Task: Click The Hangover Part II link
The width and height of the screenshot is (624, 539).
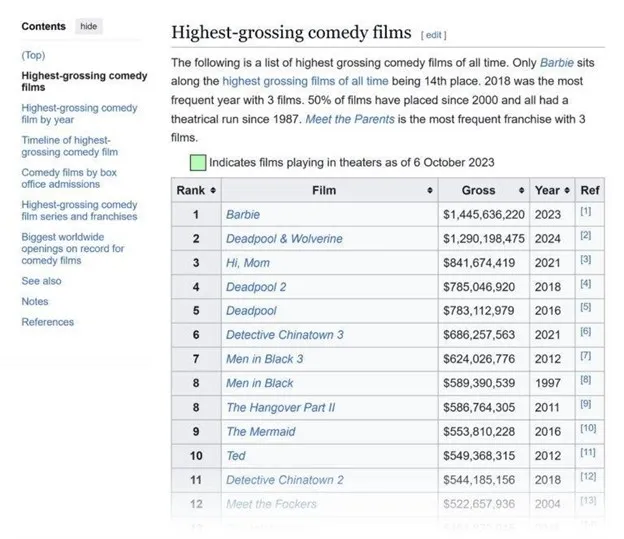Action: pos(280,407)
